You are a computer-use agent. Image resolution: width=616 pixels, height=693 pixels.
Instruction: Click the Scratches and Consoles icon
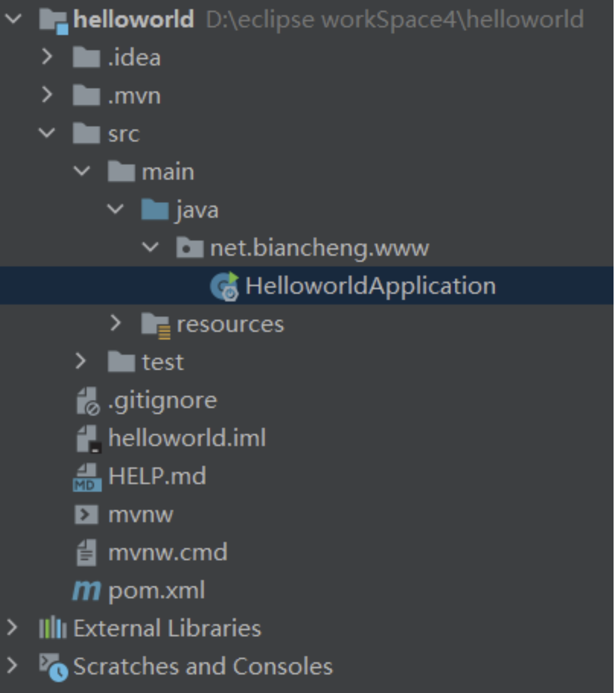[54, 667]
